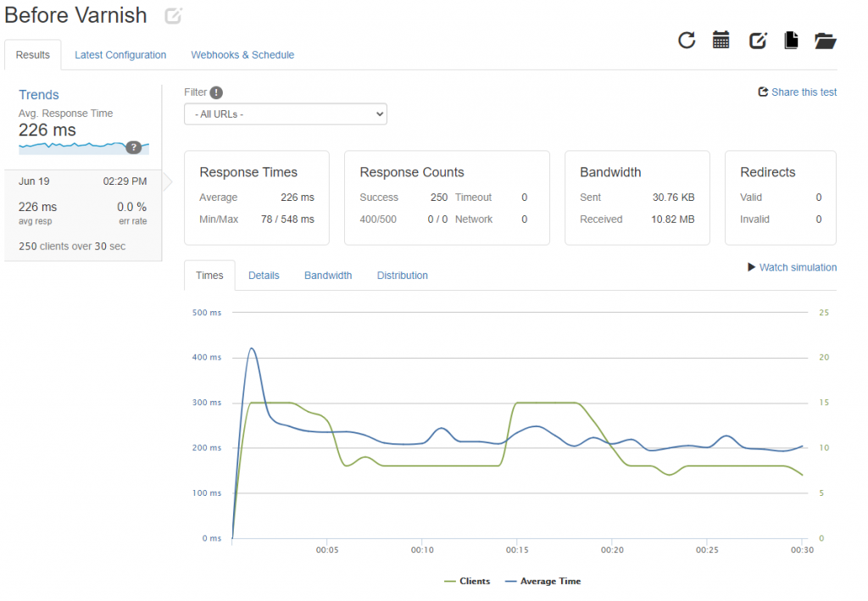The height and width of the screenshot is (601, 868).
Task: Click the copy test document icon
Action: [791, 40]
